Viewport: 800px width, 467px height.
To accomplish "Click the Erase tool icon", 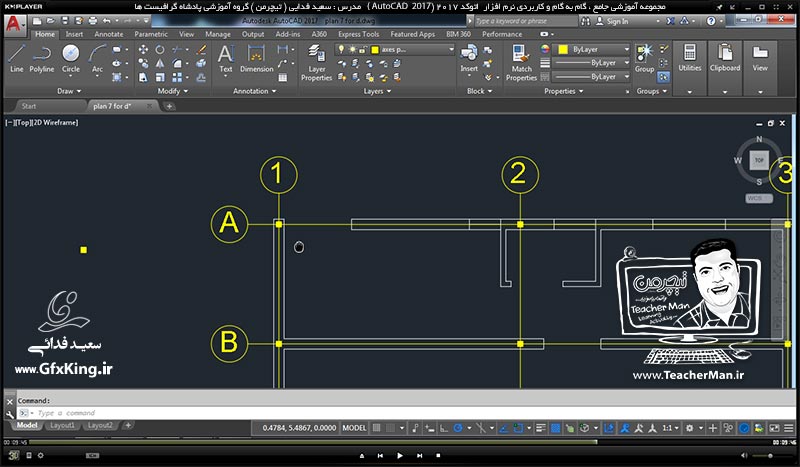I will 202,50.
